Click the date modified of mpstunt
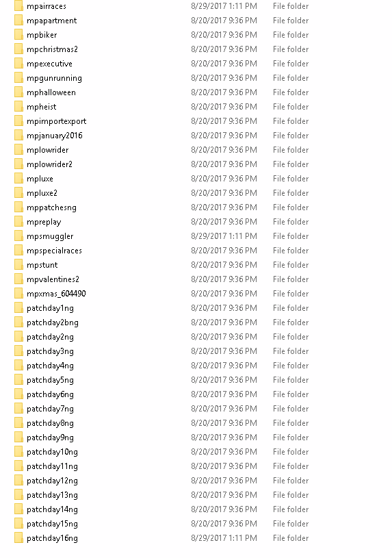 click(224, 265)
